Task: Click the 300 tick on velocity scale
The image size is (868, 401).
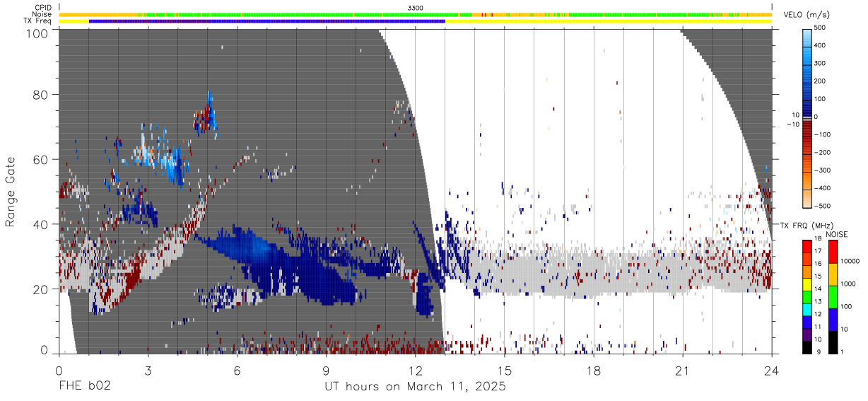Action: click(x=820, y=63)
